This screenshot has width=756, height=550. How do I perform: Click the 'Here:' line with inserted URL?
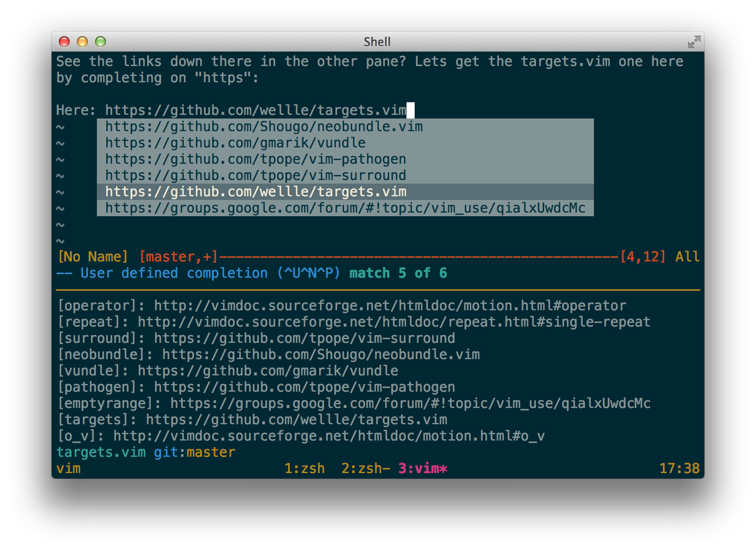pyautogui.click(x=235, y=110)
